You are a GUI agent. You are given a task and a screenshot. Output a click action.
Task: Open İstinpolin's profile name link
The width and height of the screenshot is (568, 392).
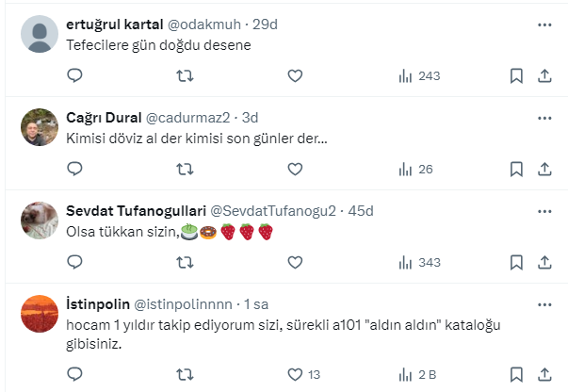pyautogui.click(x=100, y=303)
